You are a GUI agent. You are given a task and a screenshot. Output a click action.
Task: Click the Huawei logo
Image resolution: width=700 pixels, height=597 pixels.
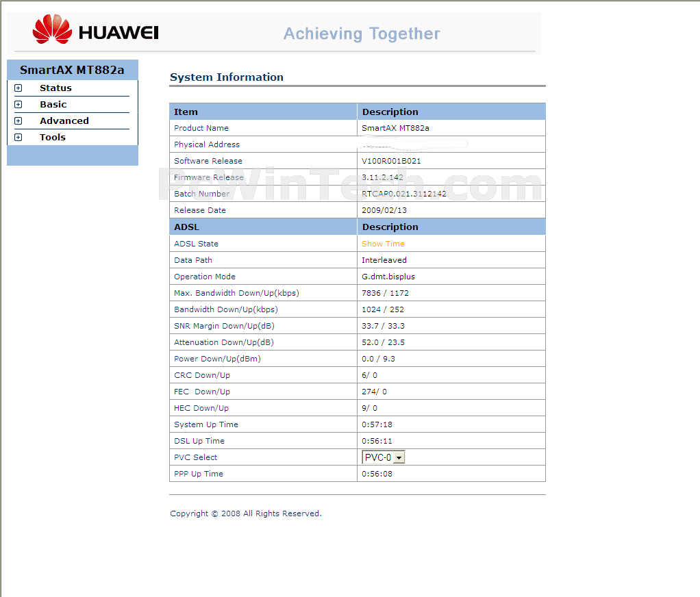[95, 30]
